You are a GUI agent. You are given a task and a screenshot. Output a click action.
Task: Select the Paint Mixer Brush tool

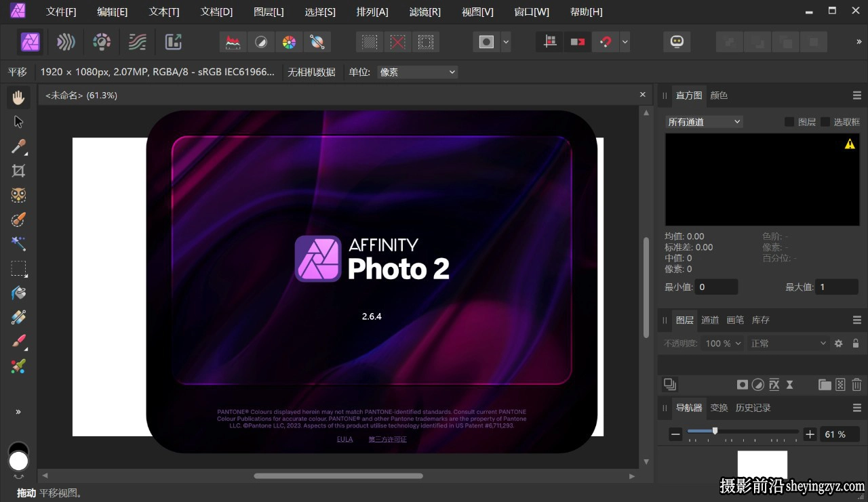pos(19,366)
